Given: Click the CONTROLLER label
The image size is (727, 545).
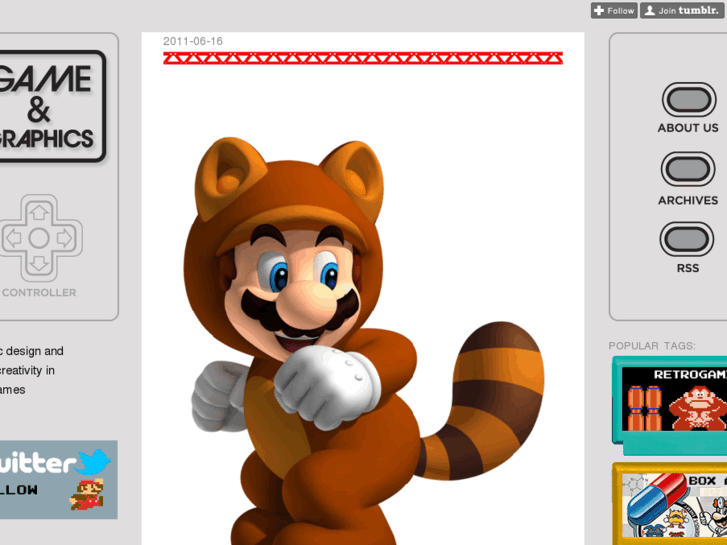Looking at the screenshot, I should [x=39, y=293].
